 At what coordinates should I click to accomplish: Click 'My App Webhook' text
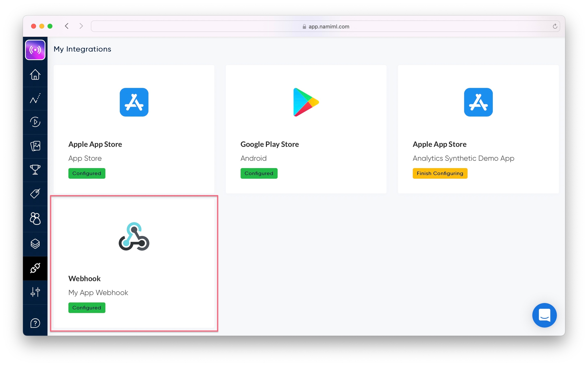point(98,293)
